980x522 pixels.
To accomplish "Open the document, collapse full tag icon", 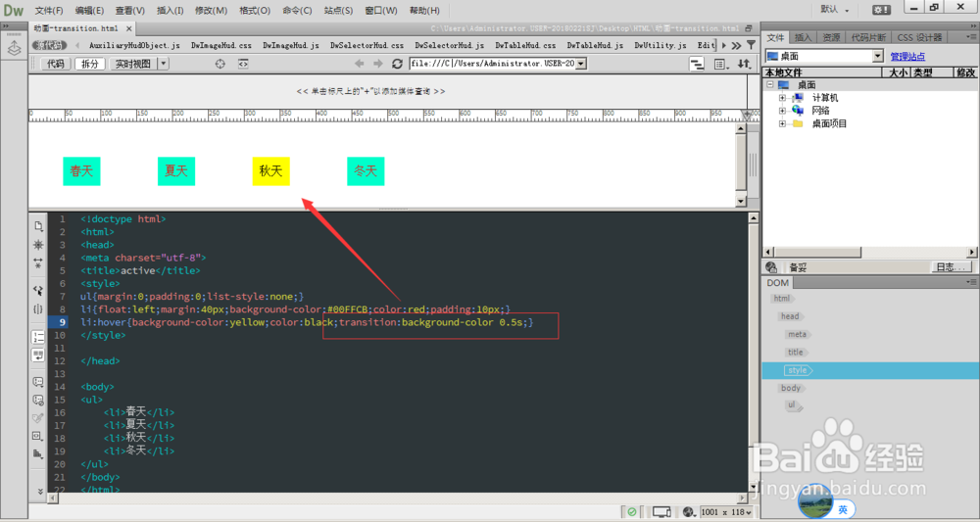I will click(38, 226).
